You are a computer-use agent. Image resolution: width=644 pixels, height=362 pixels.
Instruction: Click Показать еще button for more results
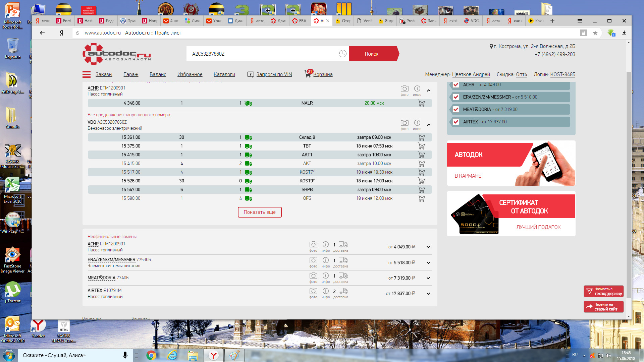point(260,212)
